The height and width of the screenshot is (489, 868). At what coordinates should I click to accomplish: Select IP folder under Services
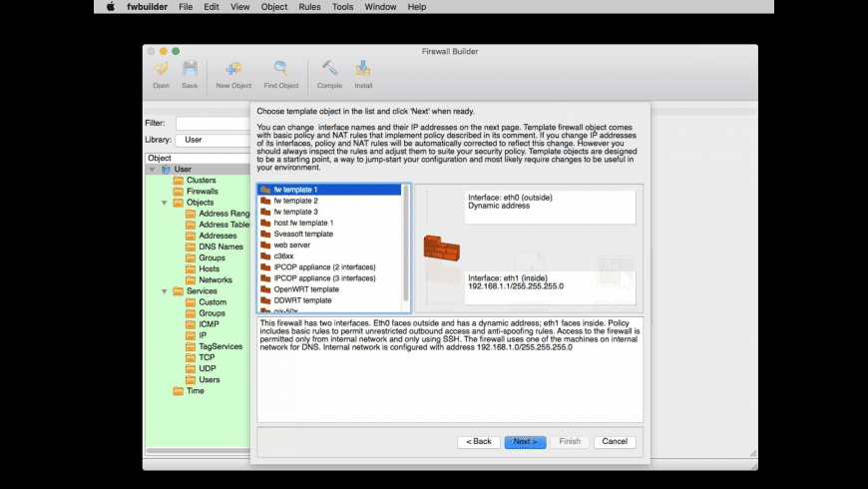point(196,335)
